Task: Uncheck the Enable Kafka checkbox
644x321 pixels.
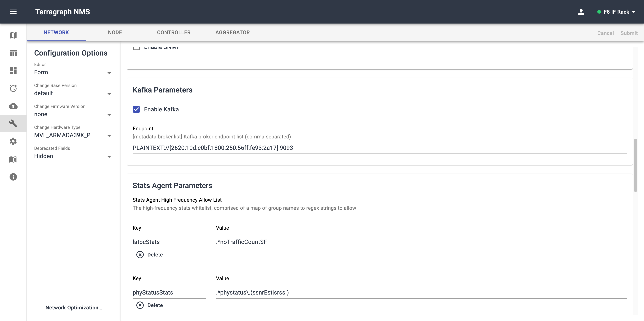Action: pyautogui.click(x=136, y=110)
